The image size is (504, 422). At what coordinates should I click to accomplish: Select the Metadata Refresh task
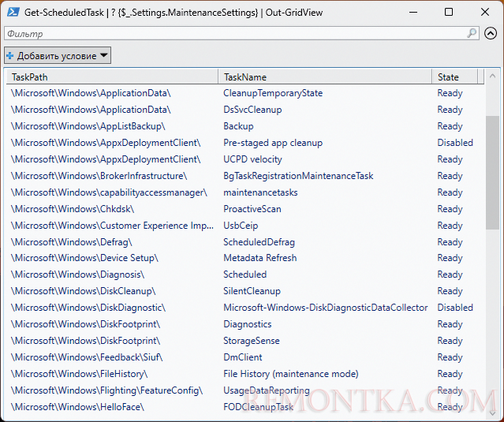tap(259, 258)
